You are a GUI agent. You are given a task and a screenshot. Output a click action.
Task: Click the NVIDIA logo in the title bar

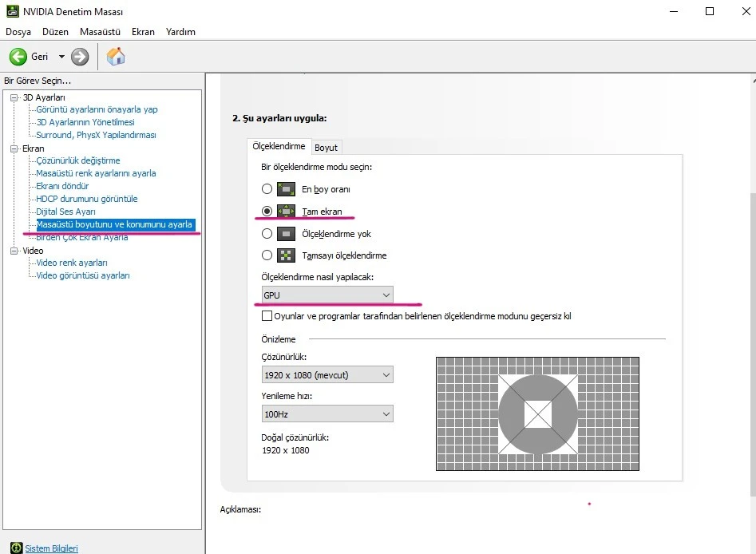13,11
